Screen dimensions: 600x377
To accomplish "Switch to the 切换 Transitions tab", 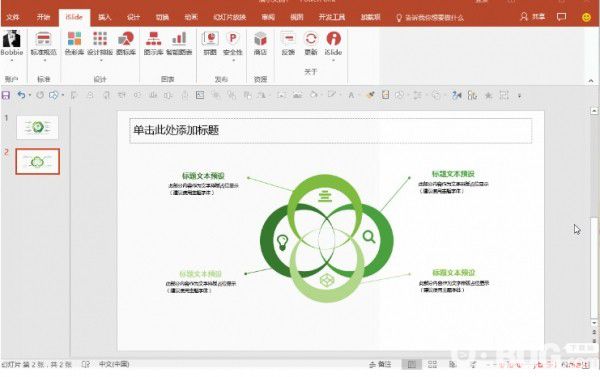I will (x=162, y=17).
